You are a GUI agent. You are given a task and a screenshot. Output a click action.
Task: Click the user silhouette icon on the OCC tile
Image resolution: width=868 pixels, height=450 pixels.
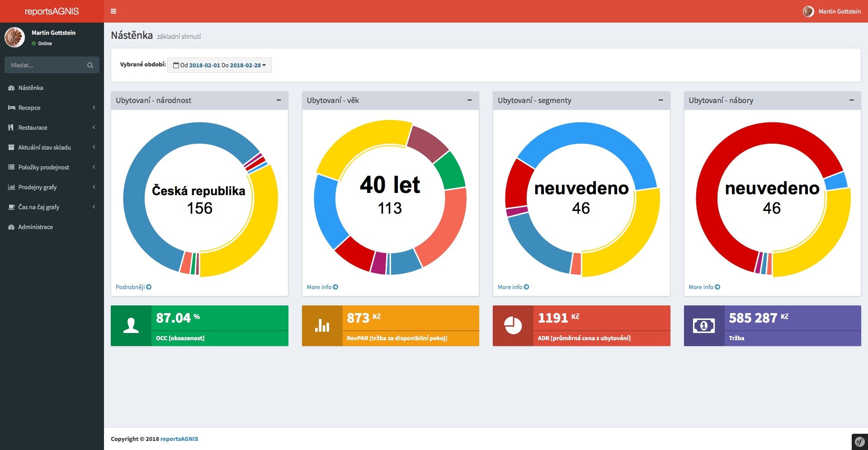pos(131,326)
